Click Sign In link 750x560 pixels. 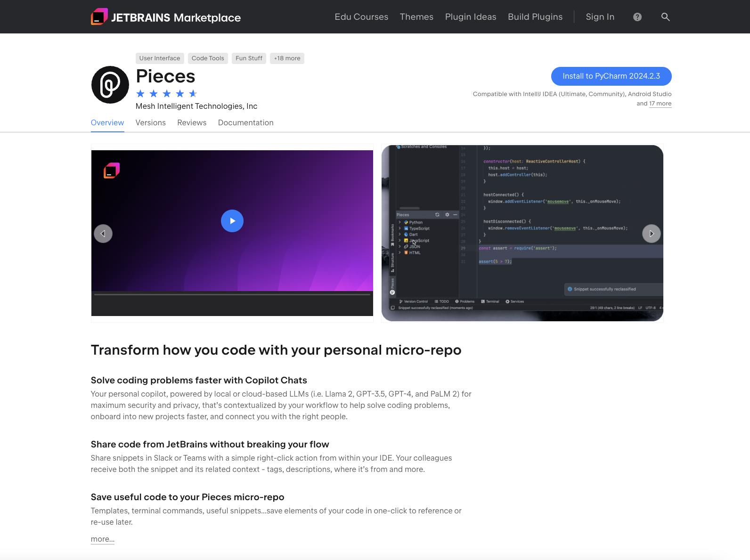[x=600, y=17]
